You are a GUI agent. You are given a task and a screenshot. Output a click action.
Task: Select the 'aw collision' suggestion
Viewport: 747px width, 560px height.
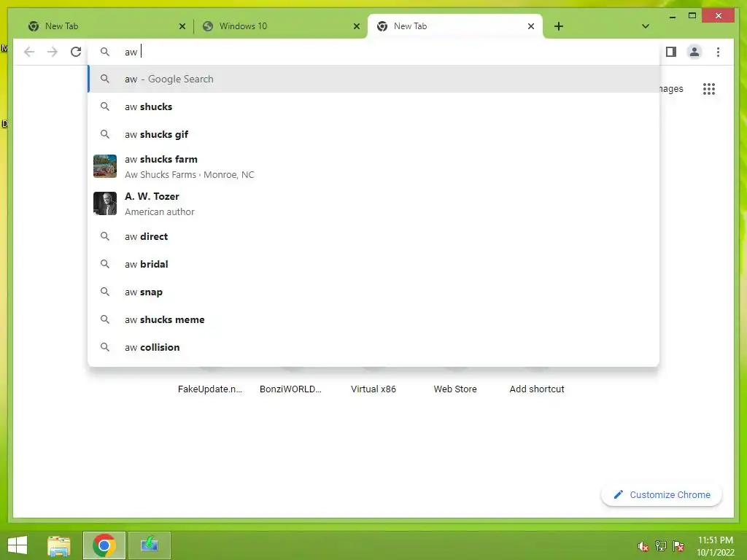(374, 347)
